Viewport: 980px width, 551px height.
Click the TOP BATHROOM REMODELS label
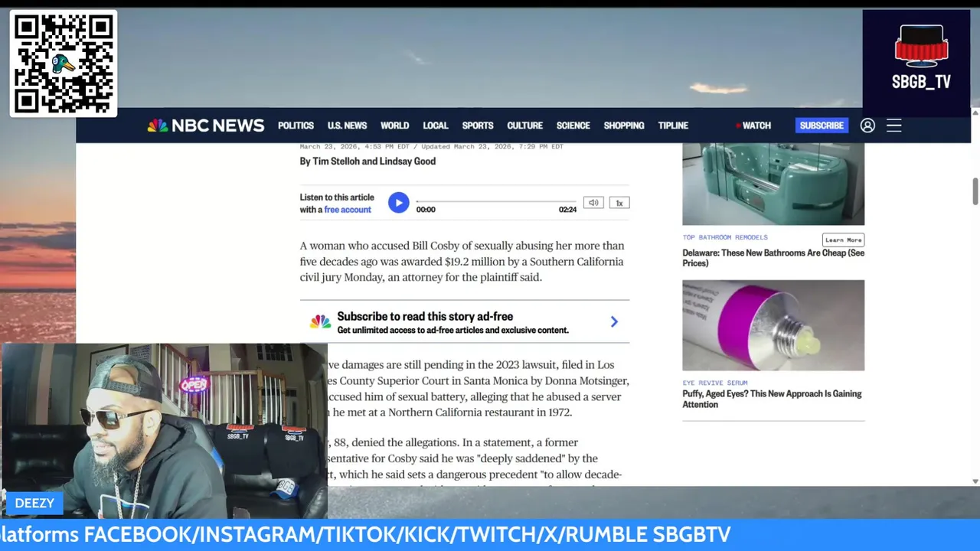[x=725, y=237]
